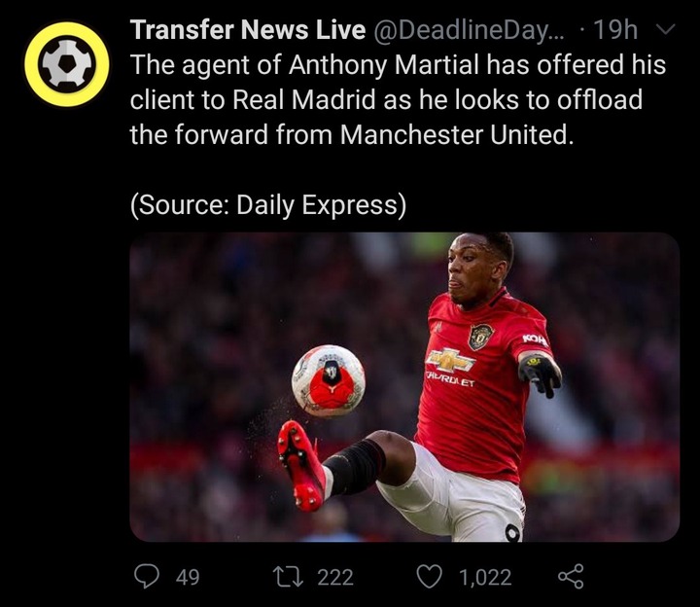This screenshot has width=700, height=607.
Task: Open the tweet via the 19h timestamp
Action: click(615, 30)
